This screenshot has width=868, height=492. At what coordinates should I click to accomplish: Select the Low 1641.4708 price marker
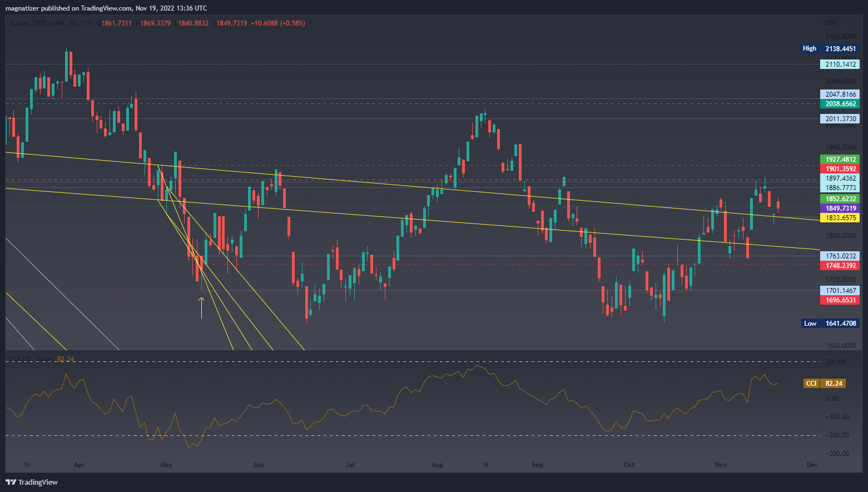[830, 324]
